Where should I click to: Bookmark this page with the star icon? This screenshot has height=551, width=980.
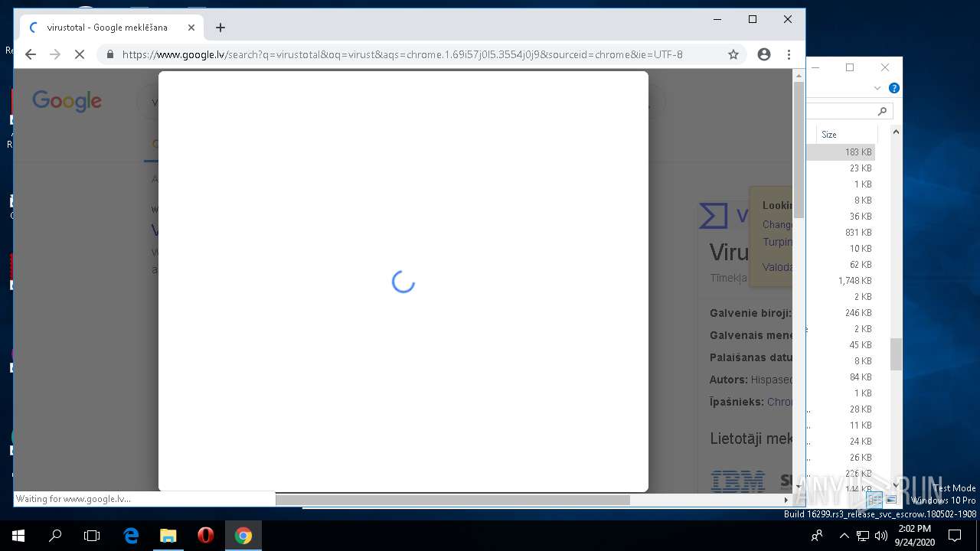[x=733, y=54]
